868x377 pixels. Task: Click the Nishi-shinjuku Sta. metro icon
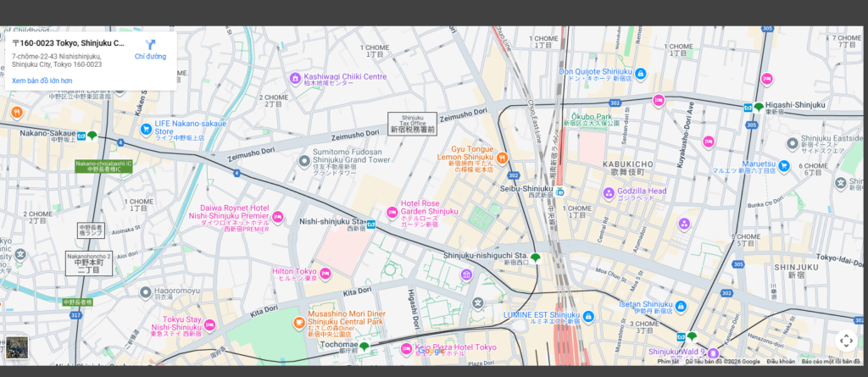[371, 225]
